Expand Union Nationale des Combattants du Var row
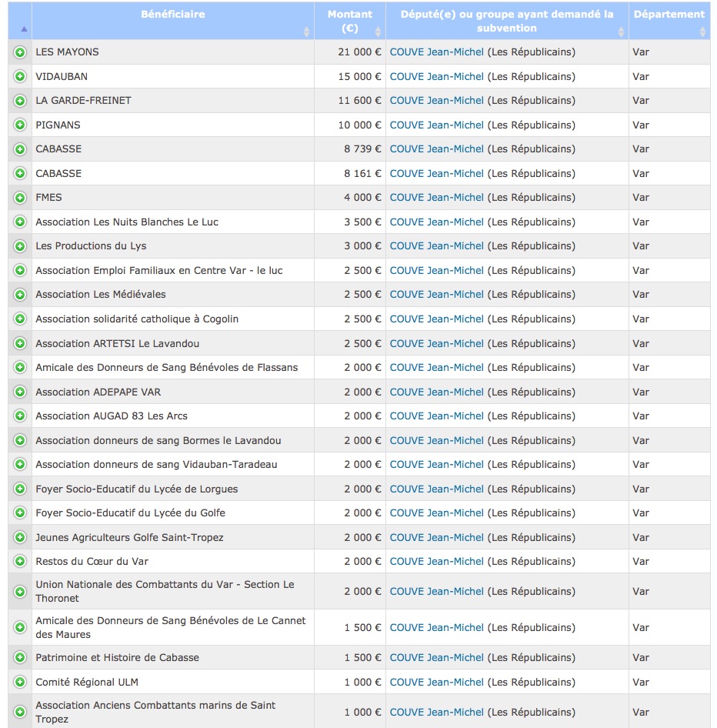 tap(20, 592)
